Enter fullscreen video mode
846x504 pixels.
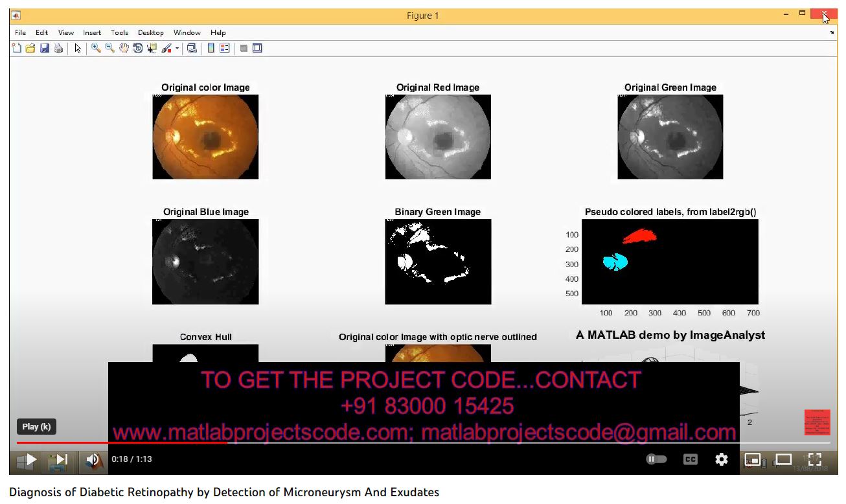(x=815, y=459)
